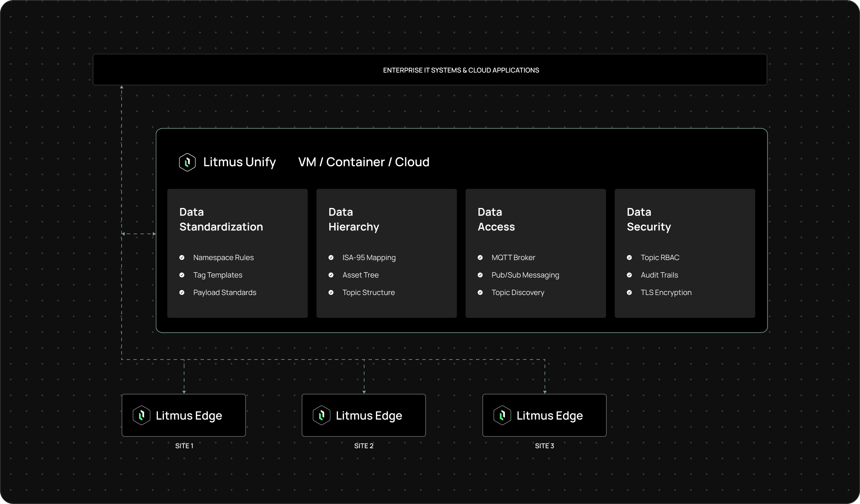Click the checkmark icon beside MQTT Broker
This screenshot has width=860, height=504.
coord(480,257)
